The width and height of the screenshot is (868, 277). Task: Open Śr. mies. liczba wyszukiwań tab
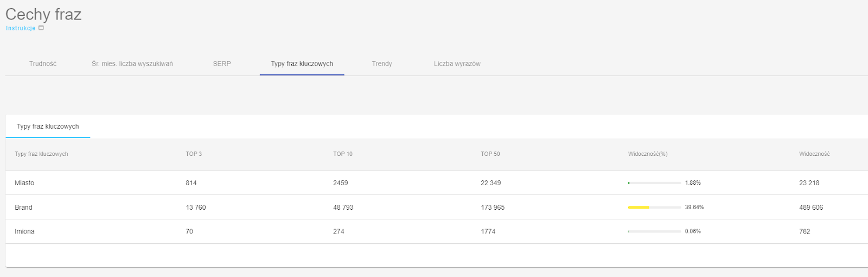(132, 64)
